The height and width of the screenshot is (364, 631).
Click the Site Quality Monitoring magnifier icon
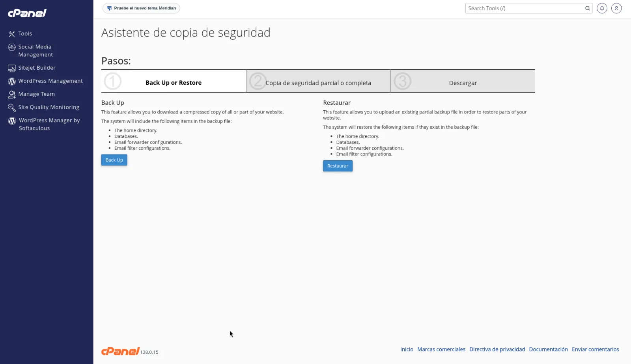(12, 108)
